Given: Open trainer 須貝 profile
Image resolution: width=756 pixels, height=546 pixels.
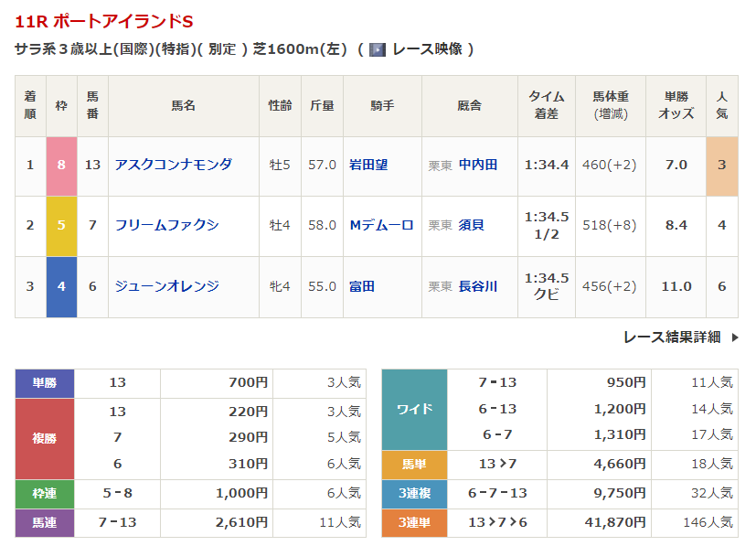Looking at the screenshot, I should pos(472,225).
